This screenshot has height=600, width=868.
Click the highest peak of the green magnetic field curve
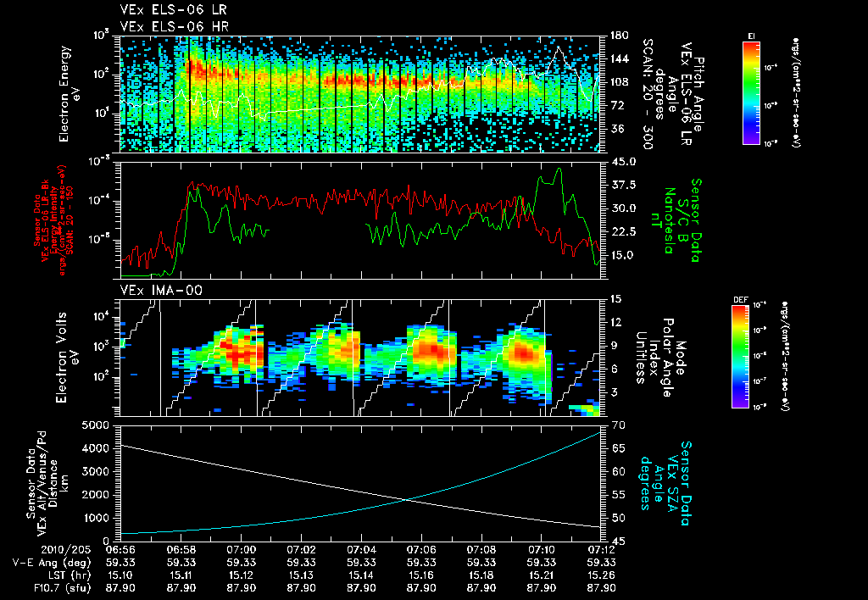click(559, 169)
